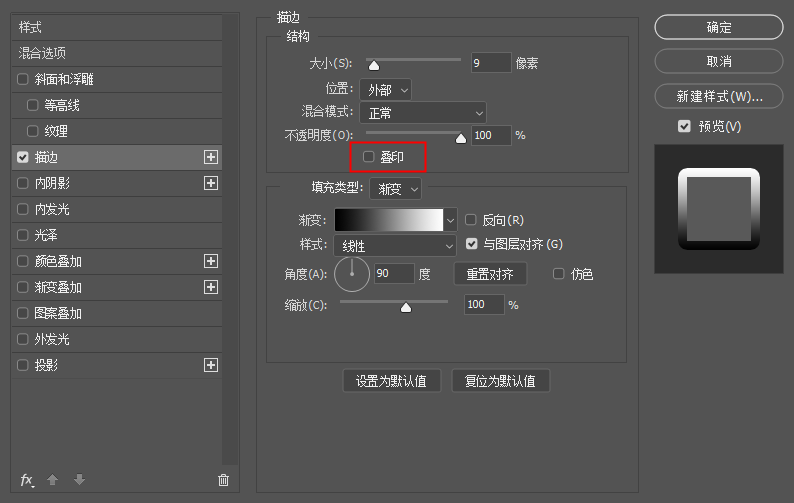Open the gradient picker dropdown arrow
This screenshot has height=503, width=794.
(x=450, y=220)
